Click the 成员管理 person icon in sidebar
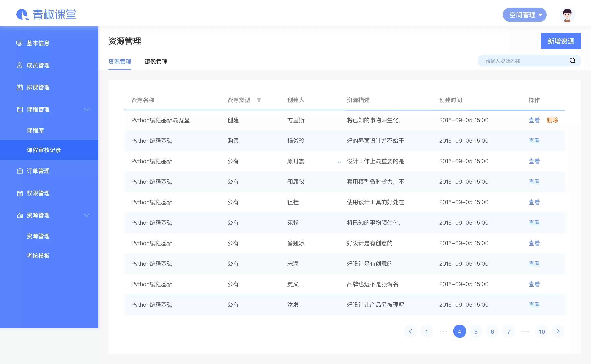 (x=19, y=65)
